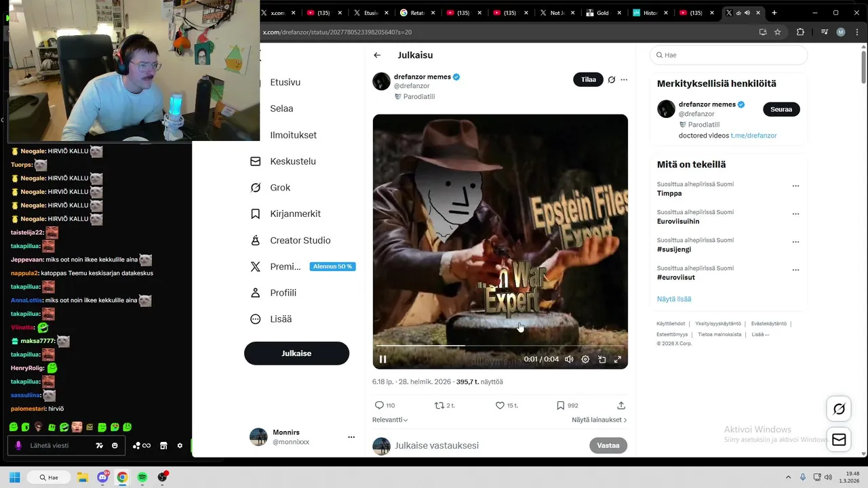The image size is (868, 488).
Task: Open the video settings gear
Action: click(x=585, y=359)
